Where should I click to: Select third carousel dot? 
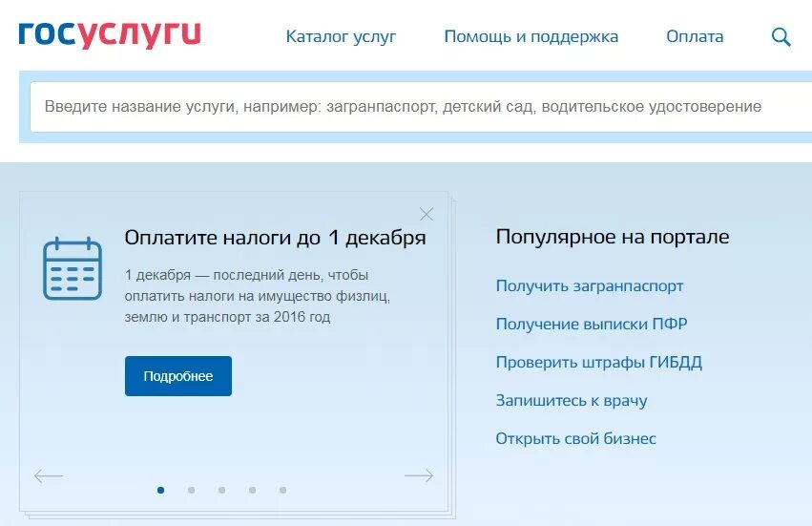[x=221, y=491]
